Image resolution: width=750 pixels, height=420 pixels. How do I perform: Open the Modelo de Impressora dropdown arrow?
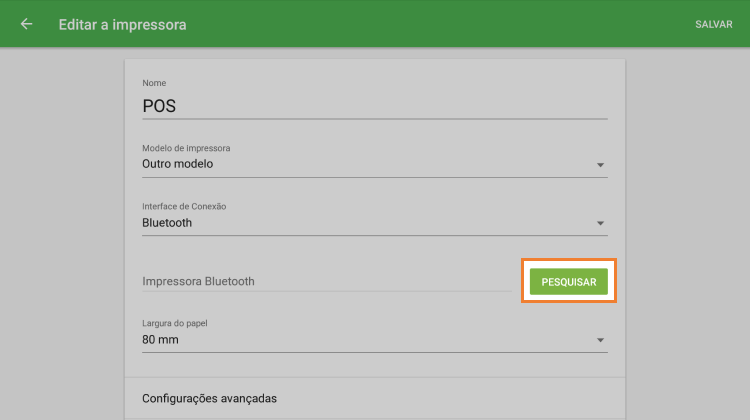(x=600, y=165)
